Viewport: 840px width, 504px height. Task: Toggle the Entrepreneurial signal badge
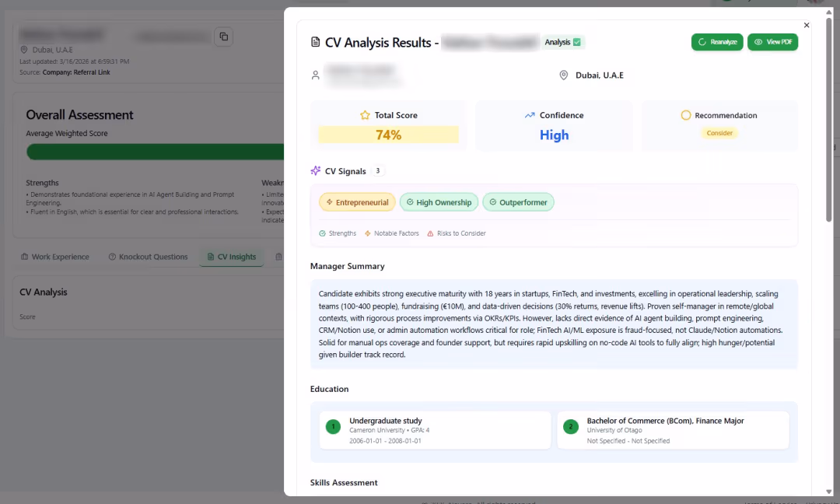[357, 202]
